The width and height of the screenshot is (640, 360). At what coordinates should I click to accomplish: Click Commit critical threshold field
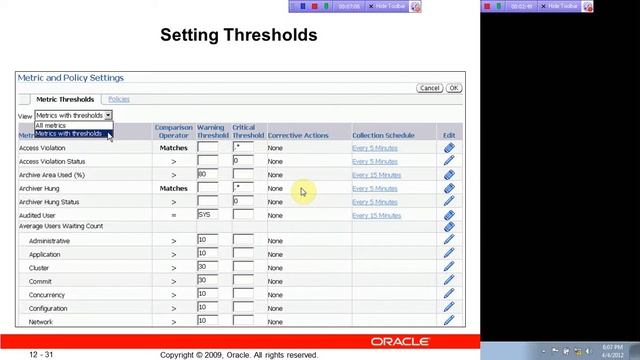(243, 280)
